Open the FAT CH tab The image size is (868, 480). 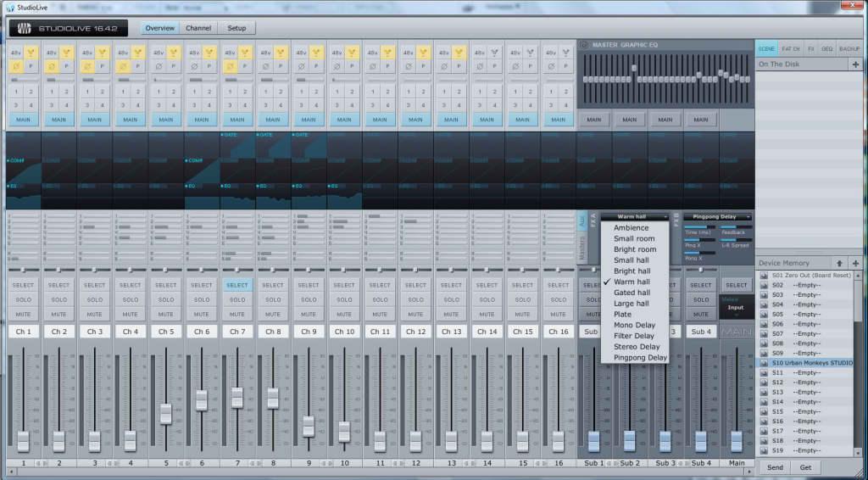point(790,49)
